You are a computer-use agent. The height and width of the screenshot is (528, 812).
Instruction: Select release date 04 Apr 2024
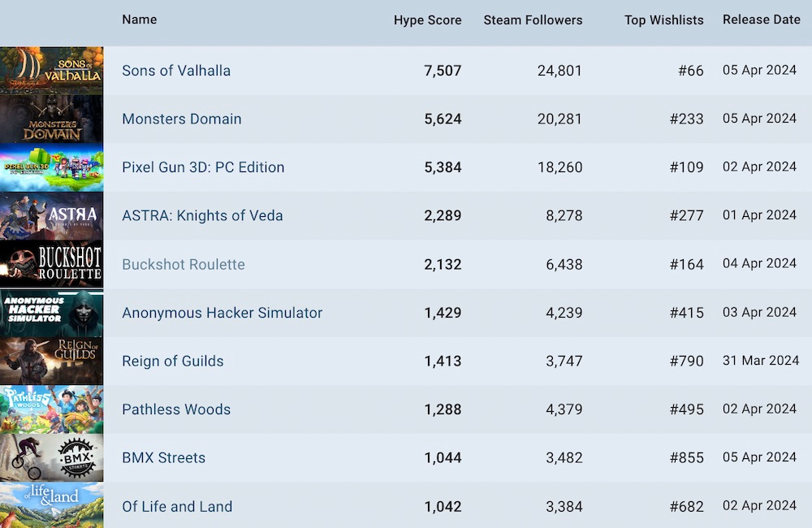[x=760, y=263]
